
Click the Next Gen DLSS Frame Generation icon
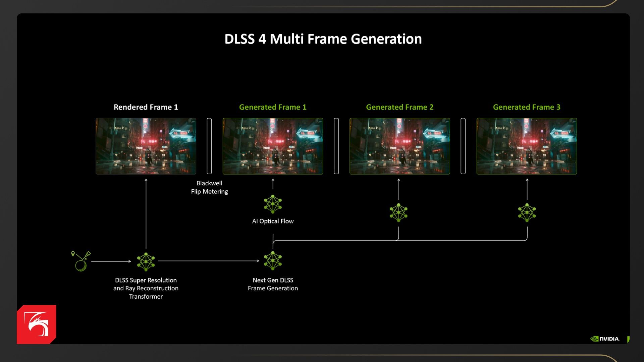pos(273,261)
